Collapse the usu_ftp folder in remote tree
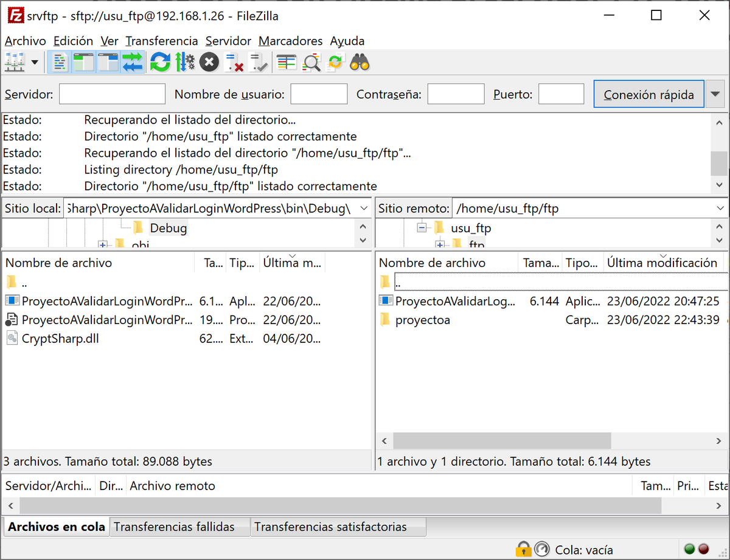Viewport: 730px width, 560px height. coord(422,228)
